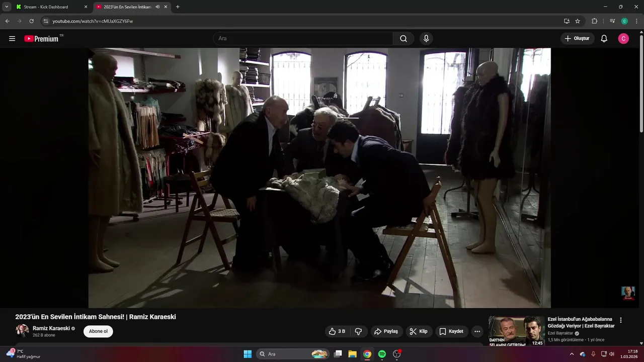Screen dimensions: 644x362
Task: Bookmark this page with star icon
Action: point(578,21)
